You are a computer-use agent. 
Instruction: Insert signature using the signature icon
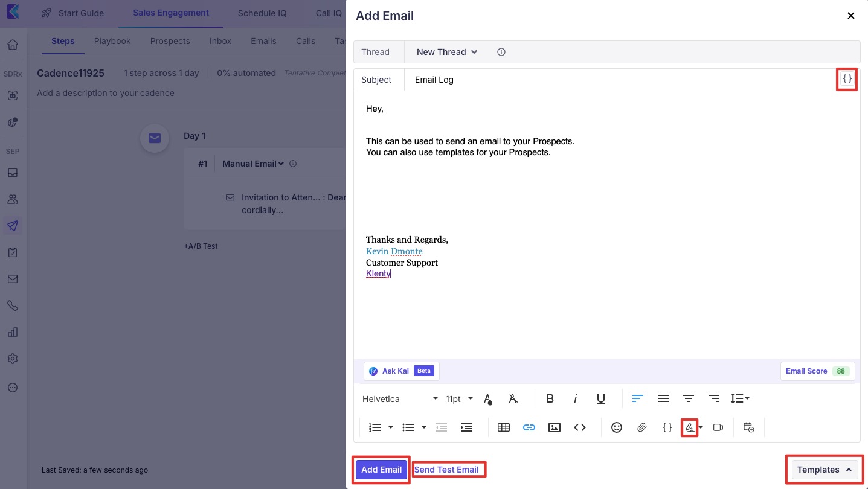pos(689,427)
